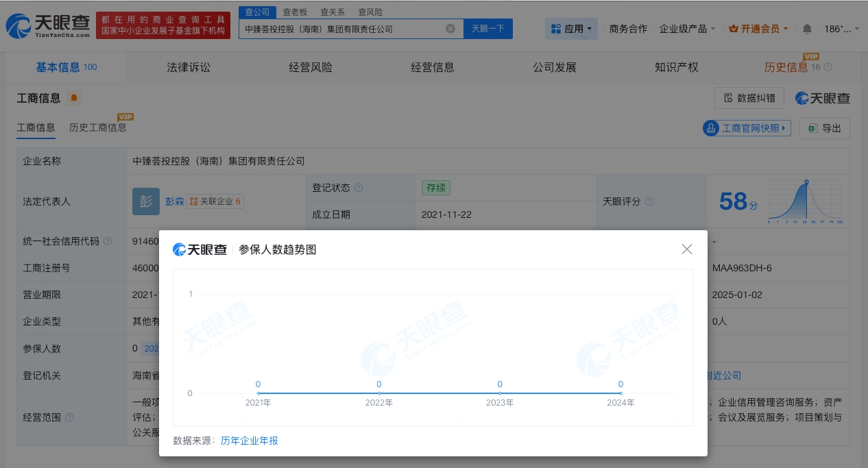Expand the 开通会员 dropdown
This screenshot has width=868, height=468.
click(x=758, y=29)
